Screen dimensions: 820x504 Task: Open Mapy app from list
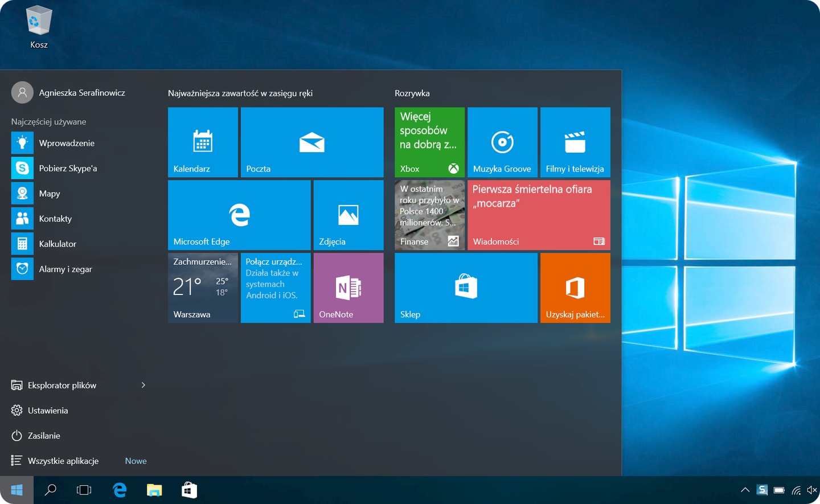(x=79, y=193)
